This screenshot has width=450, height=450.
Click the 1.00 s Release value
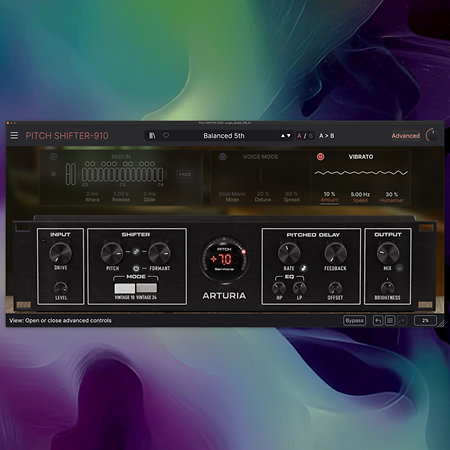[121, 194]
